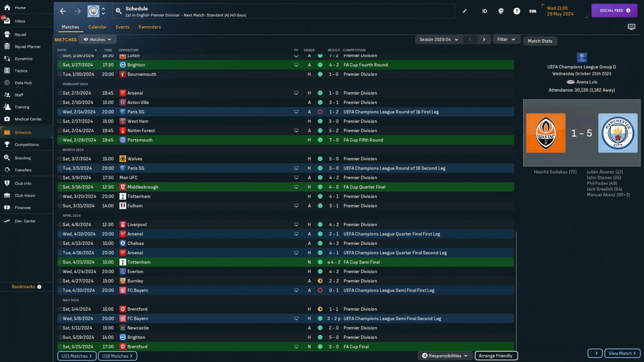Viewport: 644px width, 362px height.
Task: Click the Shakhtar 1–5 Manchester City scoreline panel
Action: point(582,133)
